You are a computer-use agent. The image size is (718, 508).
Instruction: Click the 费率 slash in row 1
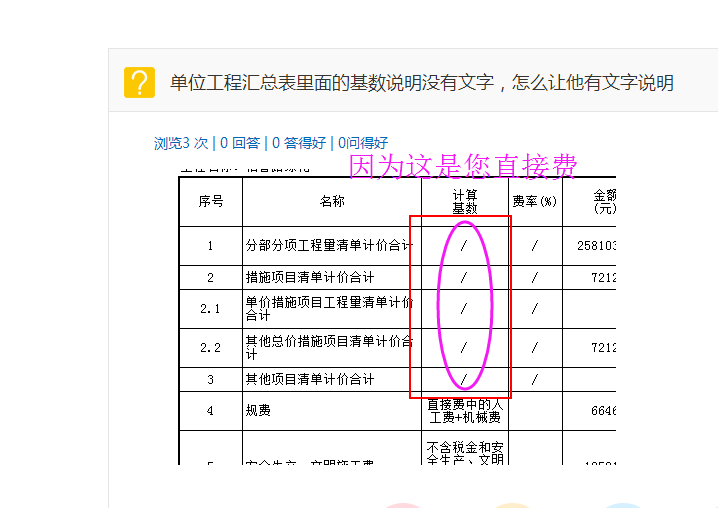(x=534, y=246)
